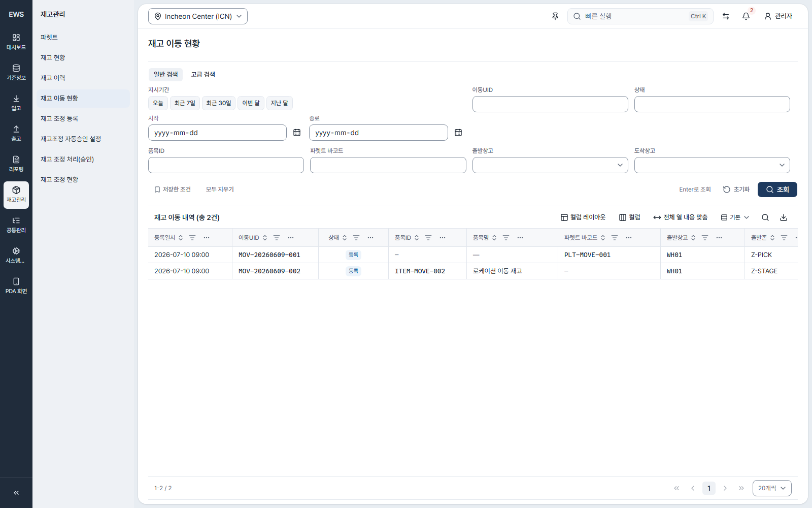Open the 기본 view density dropdown
The width and height of the screenshot is (812, 508).
(735, 217)
